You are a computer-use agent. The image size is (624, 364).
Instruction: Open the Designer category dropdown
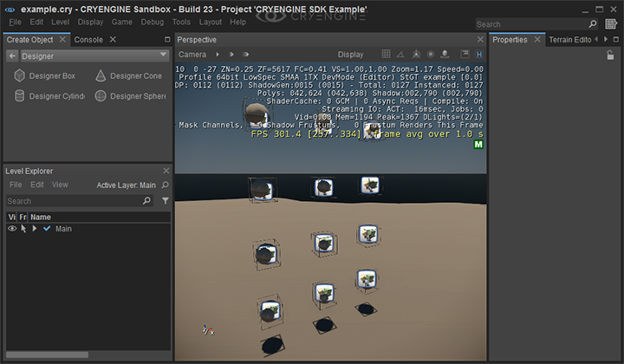[94, 55]
